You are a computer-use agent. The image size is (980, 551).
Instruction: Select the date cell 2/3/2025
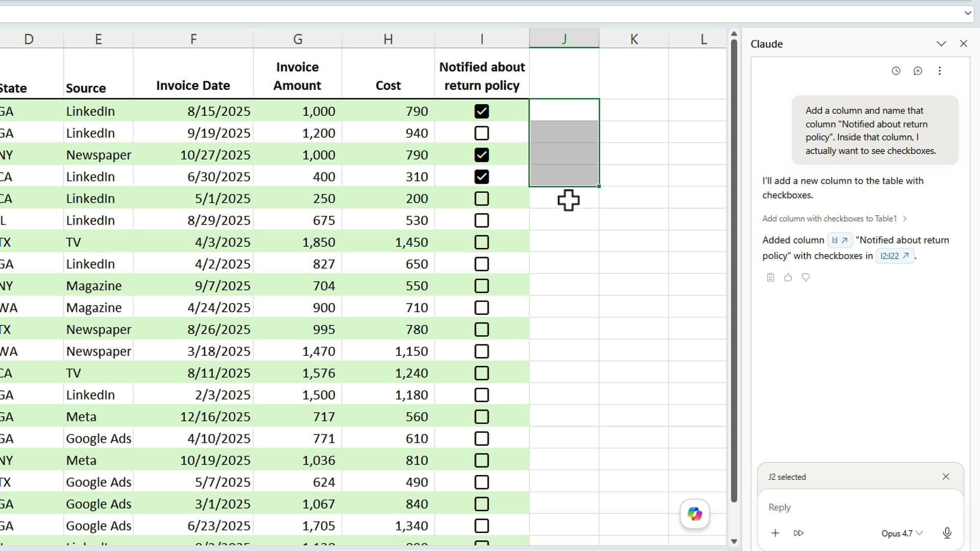coord(193,395)
